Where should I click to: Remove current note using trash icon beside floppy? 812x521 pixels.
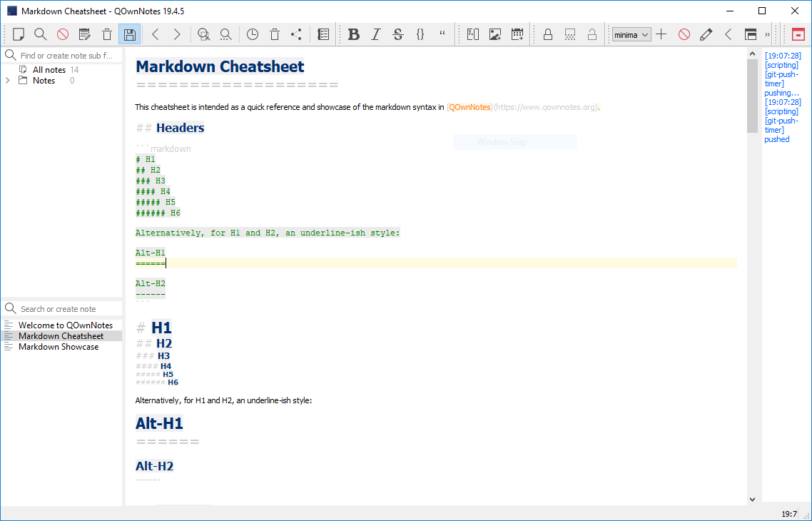(x=107, y=35)
